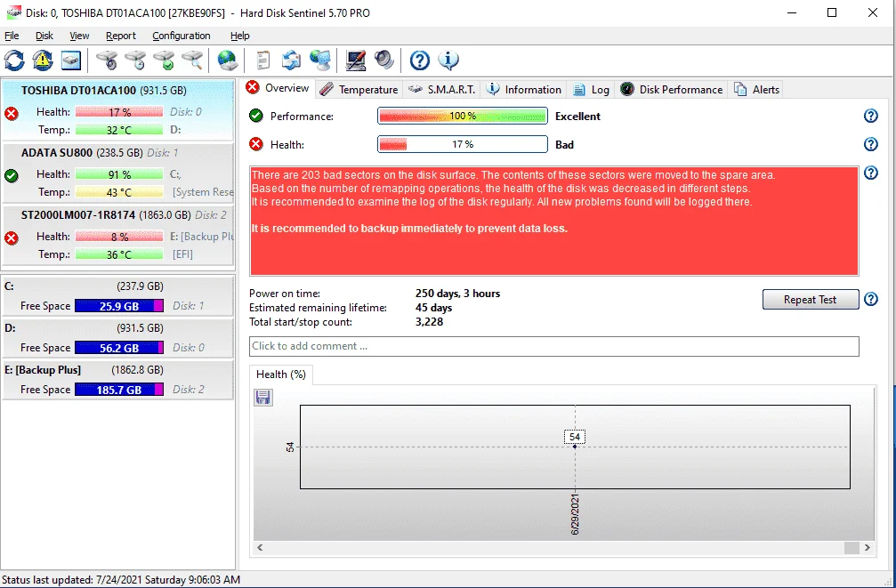Open the Configuration menu
Image resolution: width=896 pixels, height=588 pixels.
(x=182, y=36)
